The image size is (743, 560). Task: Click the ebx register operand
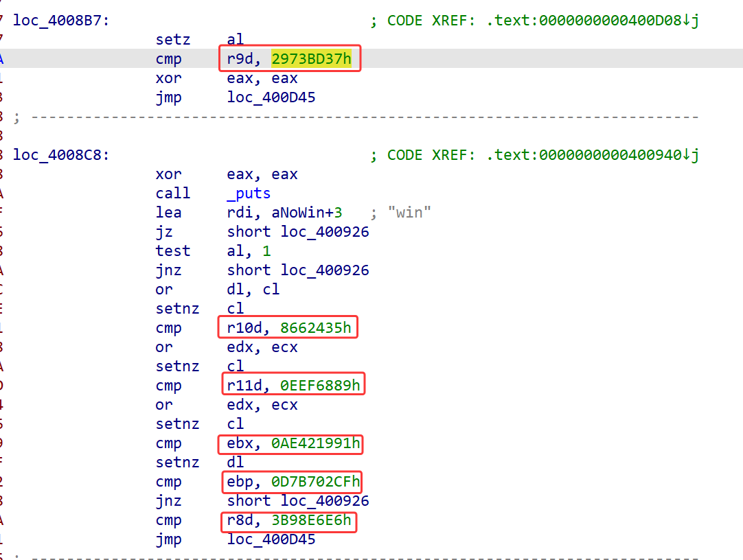240,443
